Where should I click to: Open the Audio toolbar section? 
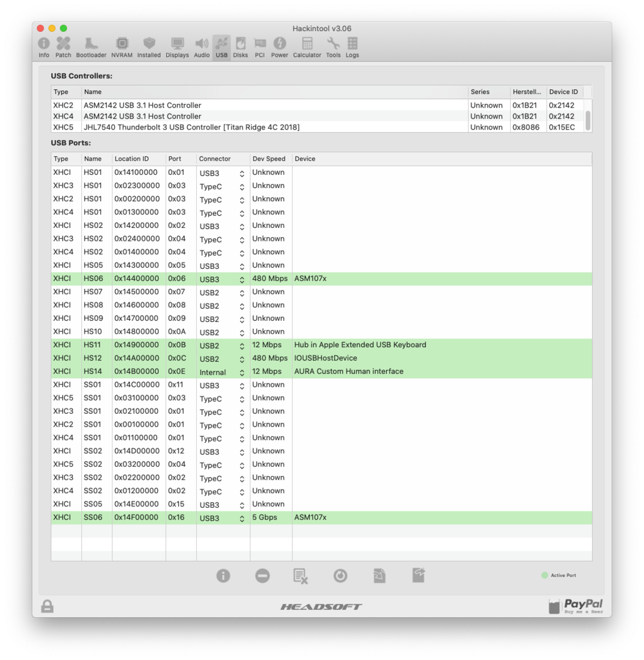tap(202, 48)
